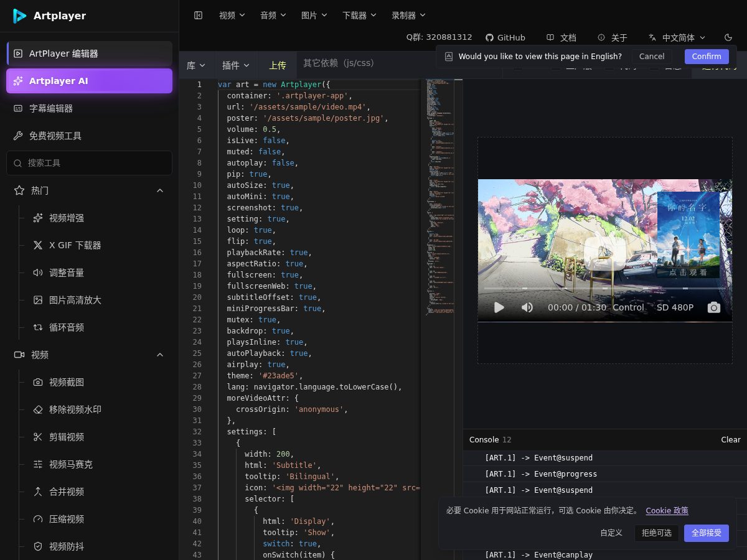This screenshot has height=560, width=747.
Task: Collapse the 热门 sidebar section
Action: click(x=160, y=190)
